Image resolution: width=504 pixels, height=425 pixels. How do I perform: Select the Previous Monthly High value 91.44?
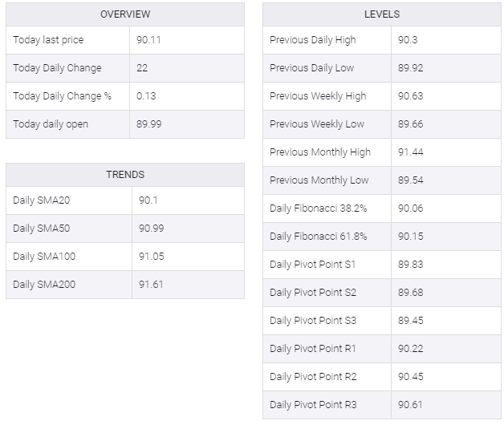coord(411,152)
